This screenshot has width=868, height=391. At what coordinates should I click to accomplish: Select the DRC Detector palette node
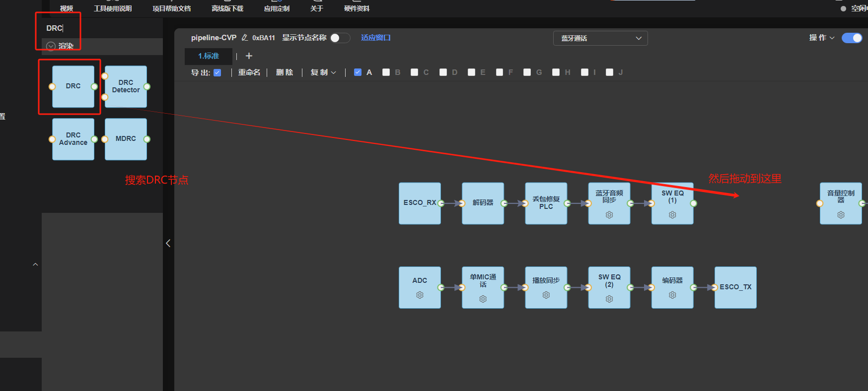(126, 86)
